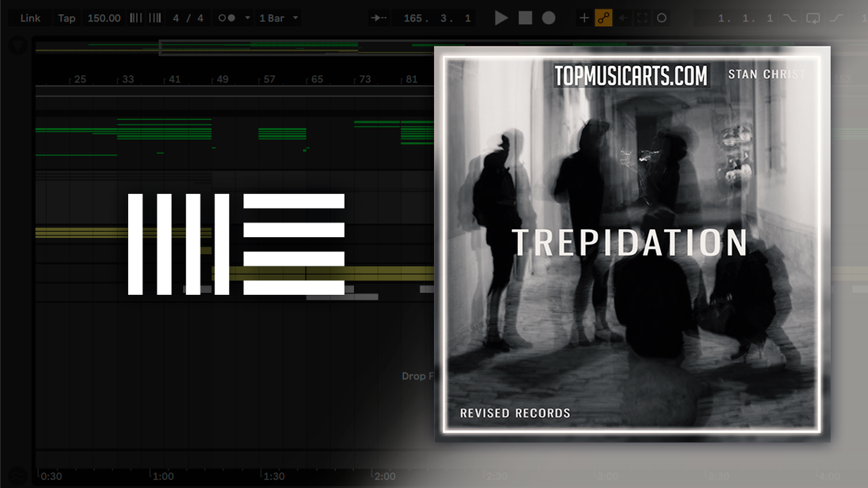This screenshot has height=488, width=868.
Task: Enable MIDI Arrangement Overdub circle icon
Action: point(663,17)
